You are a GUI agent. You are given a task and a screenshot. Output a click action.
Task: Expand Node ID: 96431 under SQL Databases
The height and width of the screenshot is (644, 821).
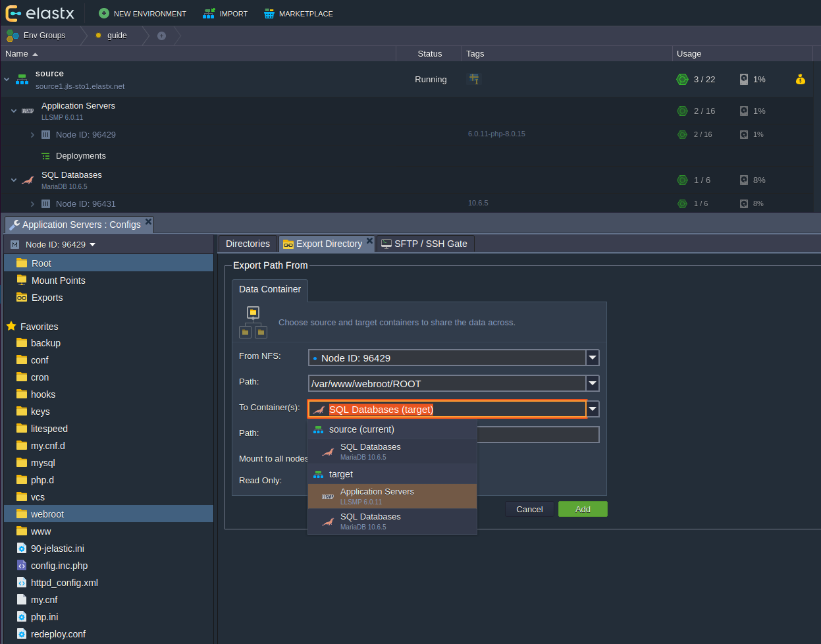(x=32, y=204)
